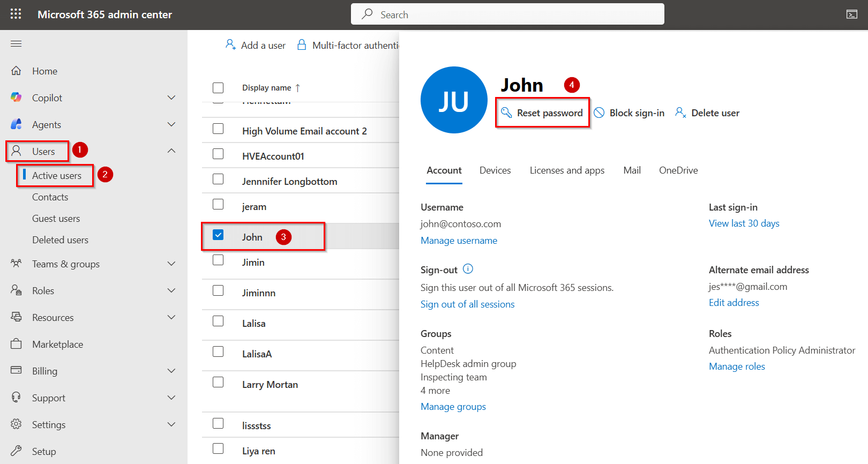The height and width of the screenshot is (464, 868).
Task: Click the Block sign-in circle icon
Action: tap(599, 113)
